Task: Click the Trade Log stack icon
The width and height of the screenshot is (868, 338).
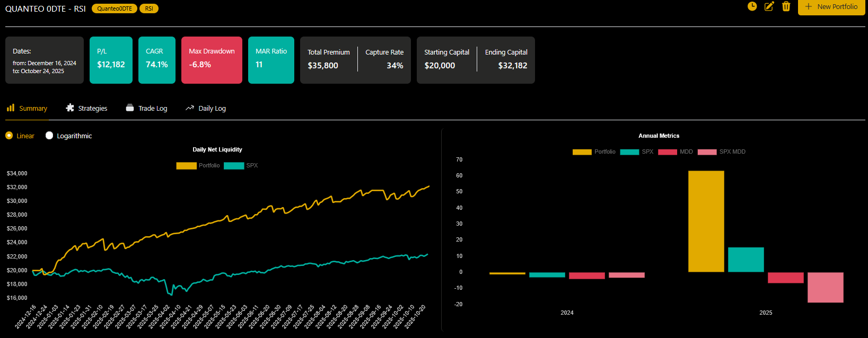Action: point(130,108)
